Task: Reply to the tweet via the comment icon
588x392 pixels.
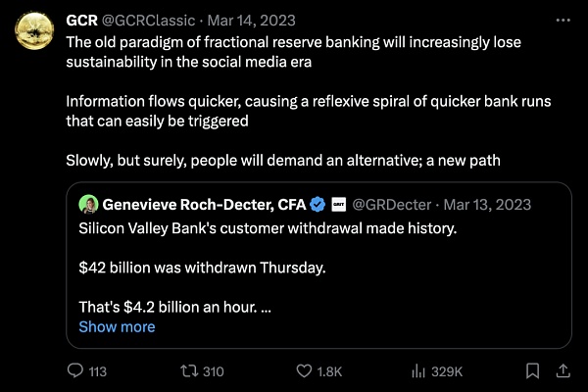Action: pos(76,371)
